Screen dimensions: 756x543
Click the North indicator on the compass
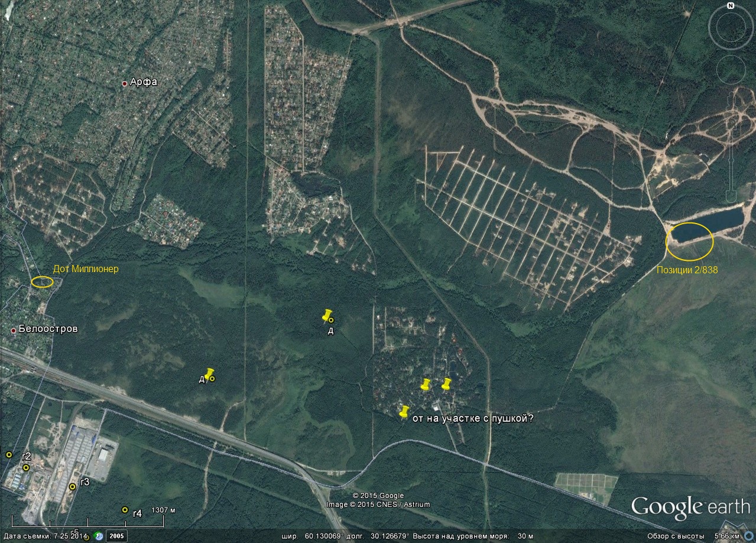click(731, 6)
